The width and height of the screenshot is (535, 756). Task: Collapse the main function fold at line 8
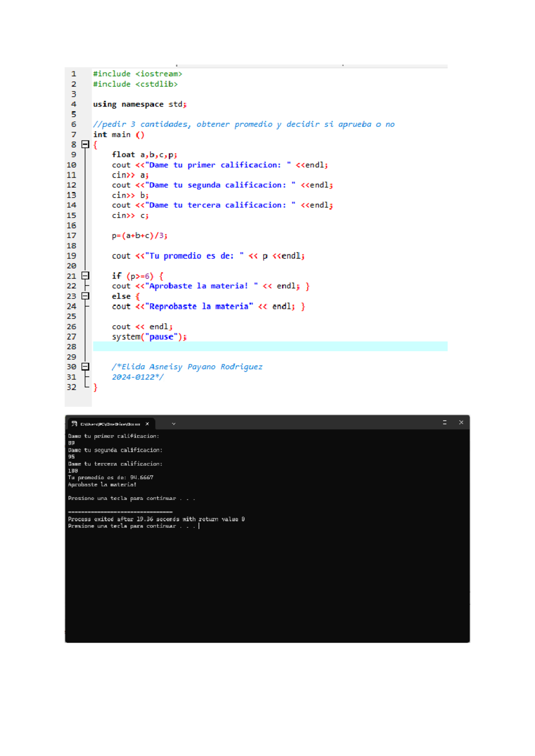click(85, 144)
